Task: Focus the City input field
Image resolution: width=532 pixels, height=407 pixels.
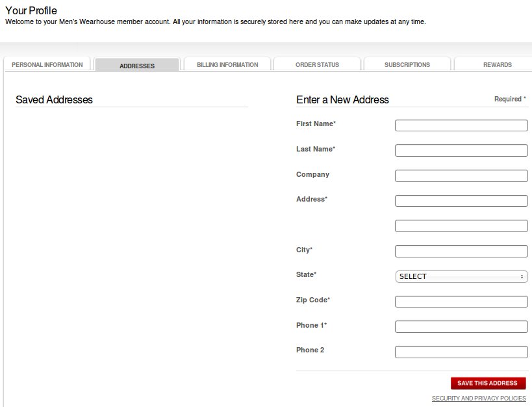Action: 461,251
